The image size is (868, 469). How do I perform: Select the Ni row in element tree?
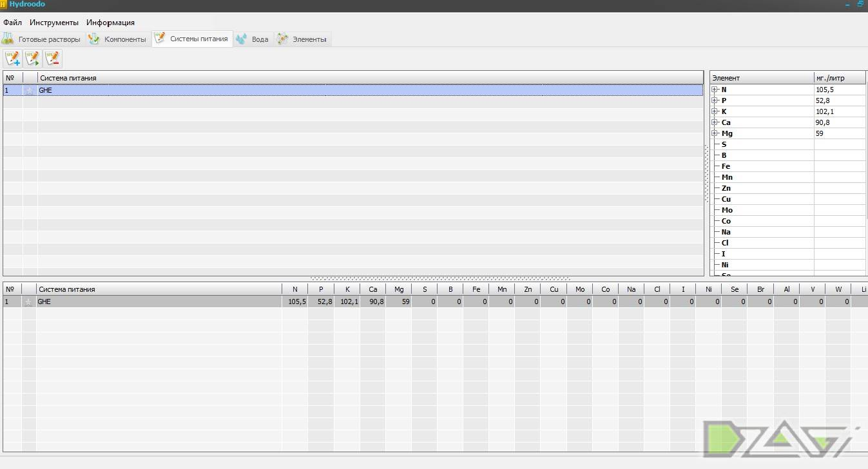[x=787, y=265]
